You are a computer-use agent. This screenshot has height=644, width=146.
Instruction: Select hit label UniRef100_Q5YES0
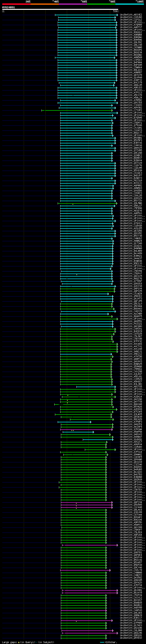[x=131, y=638]
